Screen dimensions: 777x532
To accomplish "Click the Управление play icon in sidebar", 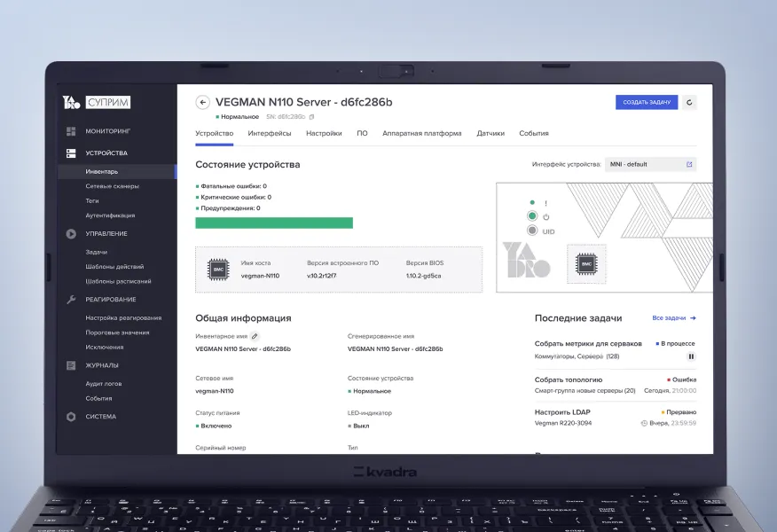I will 71,234.
